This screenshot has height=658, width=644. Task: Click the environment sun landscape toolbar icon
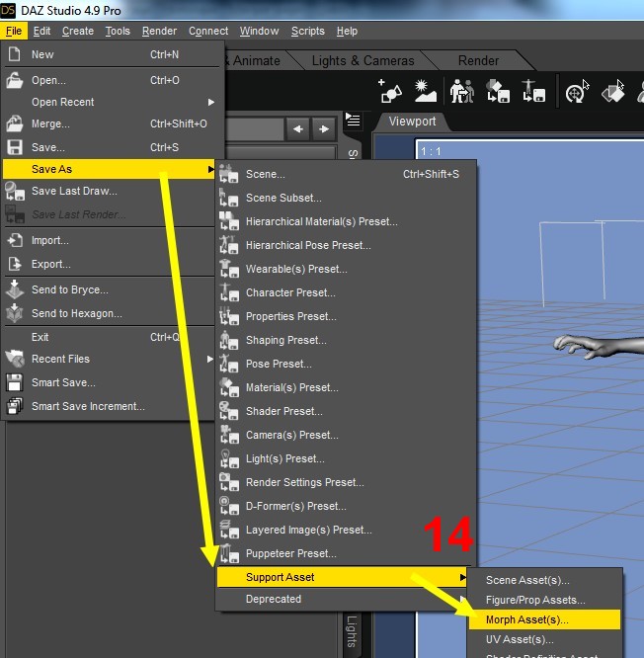[x=426, y=91]
